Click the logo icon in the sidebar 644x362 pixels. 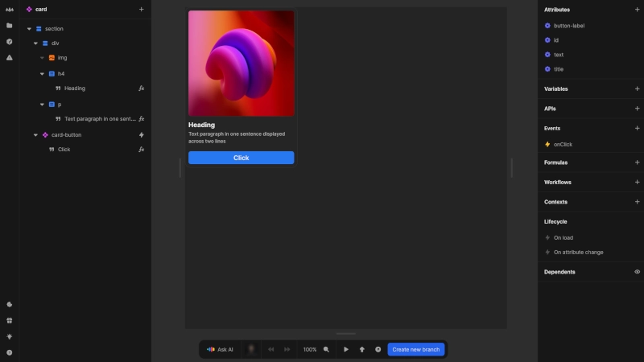(9, 9)
